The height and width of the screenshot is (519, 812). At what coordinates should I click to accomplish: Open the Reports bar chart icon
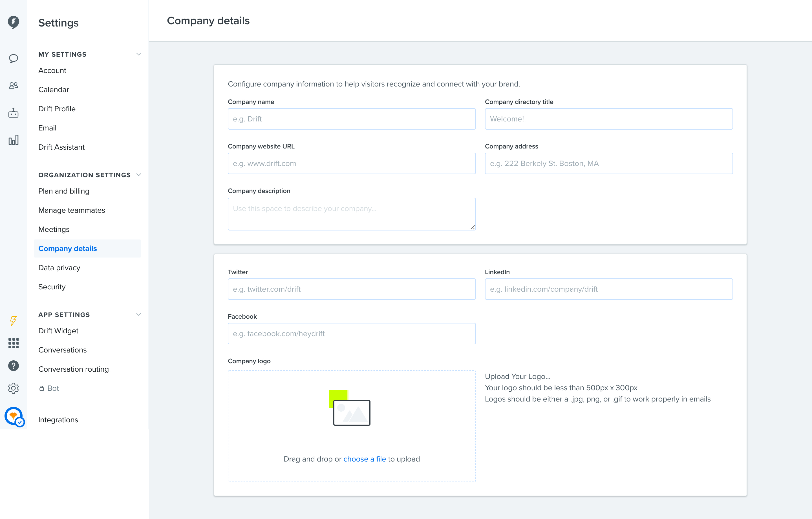tap(14, 140)
